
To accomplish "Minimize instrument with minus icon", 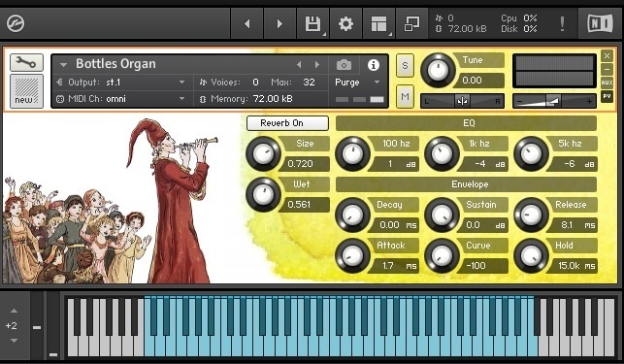I will 607,69.
